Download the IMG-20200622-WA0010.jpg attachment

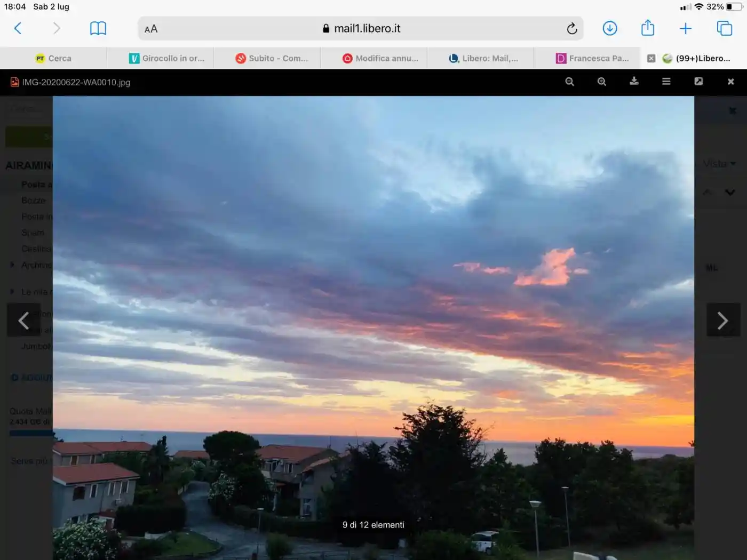[x=634, y=81]
